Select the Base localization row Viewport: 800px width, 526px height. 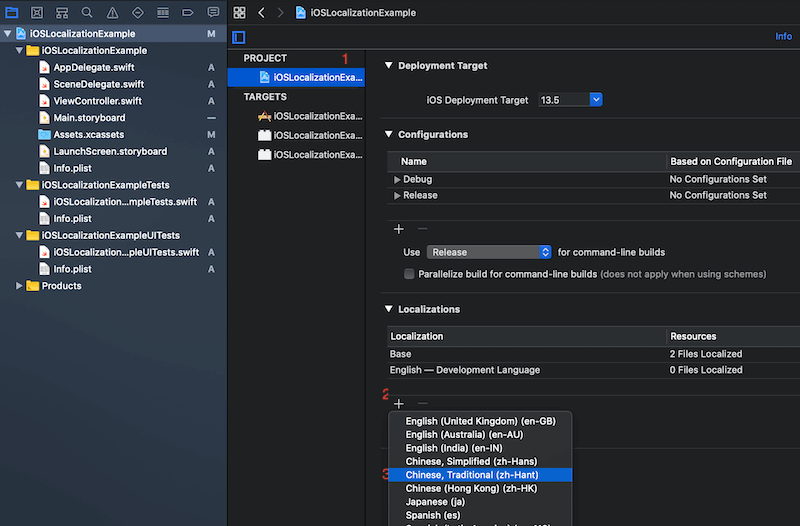[593, 354]
